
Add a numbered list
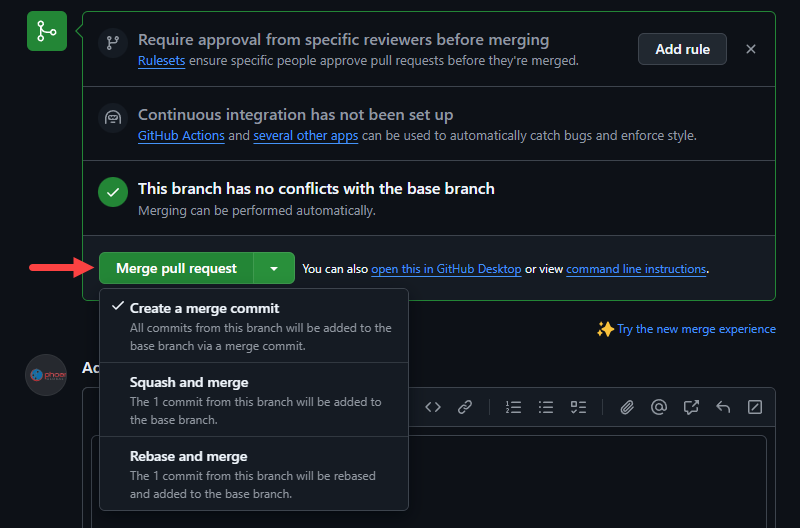[x=514, y=407]
